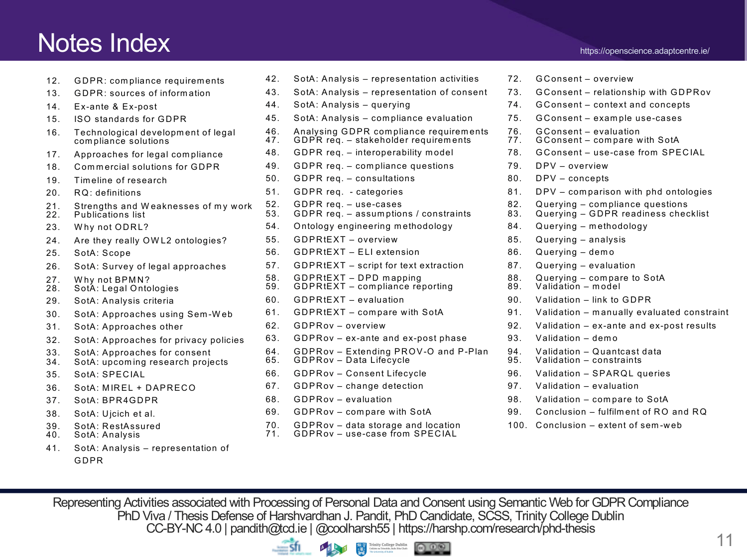Select 'GDPRtEXT – ELI extension'

click(x=357, y=252)
